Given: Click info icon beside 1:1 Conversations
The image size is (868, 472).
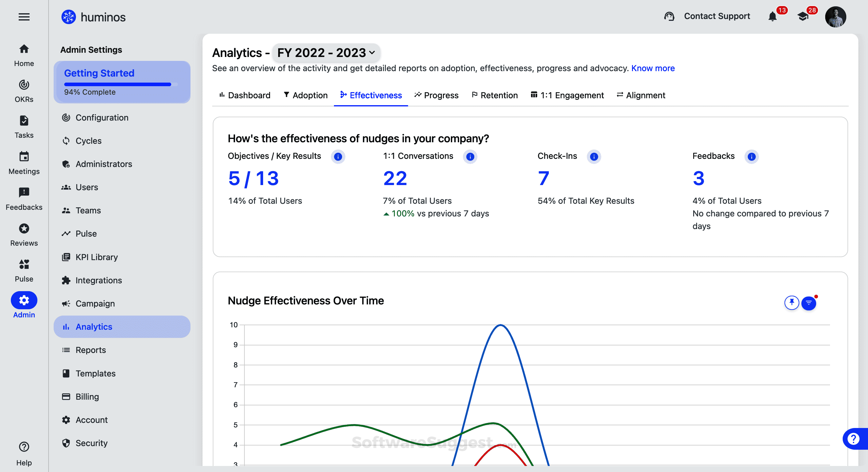Looking at the screenshot, I should coord(470,157).
